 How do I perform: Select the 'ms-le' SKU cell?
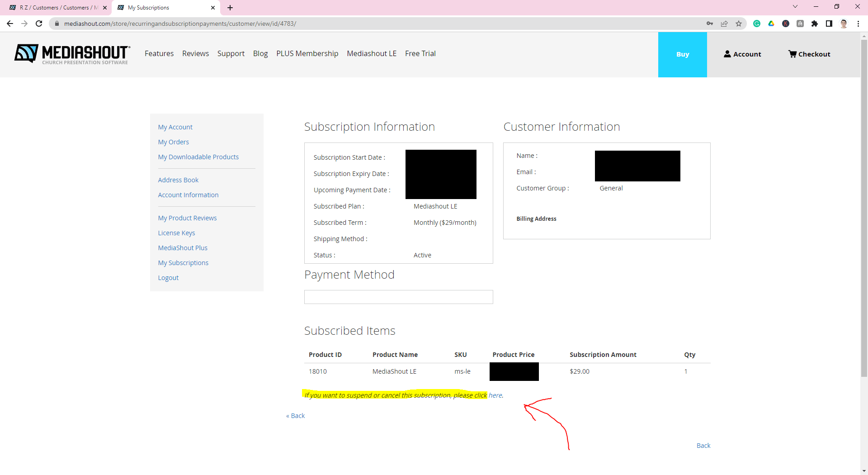point(462,371)
